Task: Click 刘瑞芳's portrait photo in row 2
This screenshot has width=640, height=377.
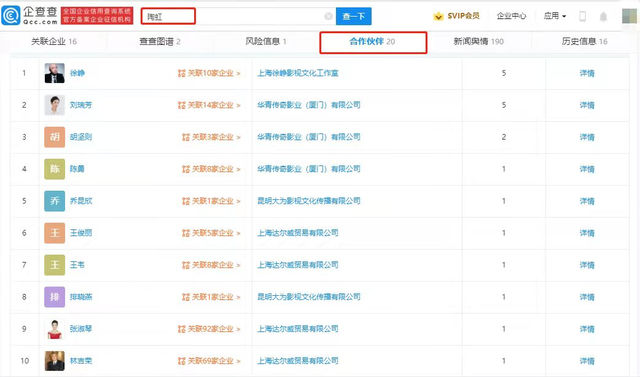Action: tap(55, 105)
